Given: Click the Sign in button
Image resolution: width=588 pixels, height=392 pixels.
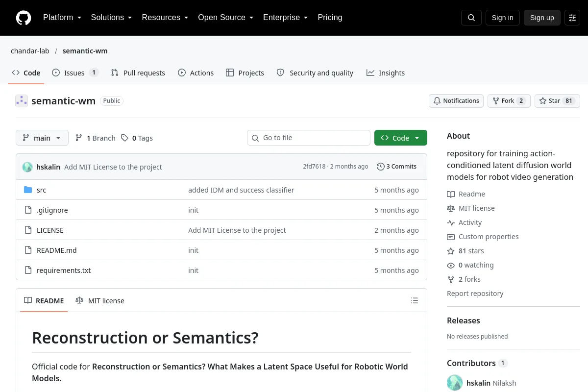Looking at the screenshot, I should (502, 18).
